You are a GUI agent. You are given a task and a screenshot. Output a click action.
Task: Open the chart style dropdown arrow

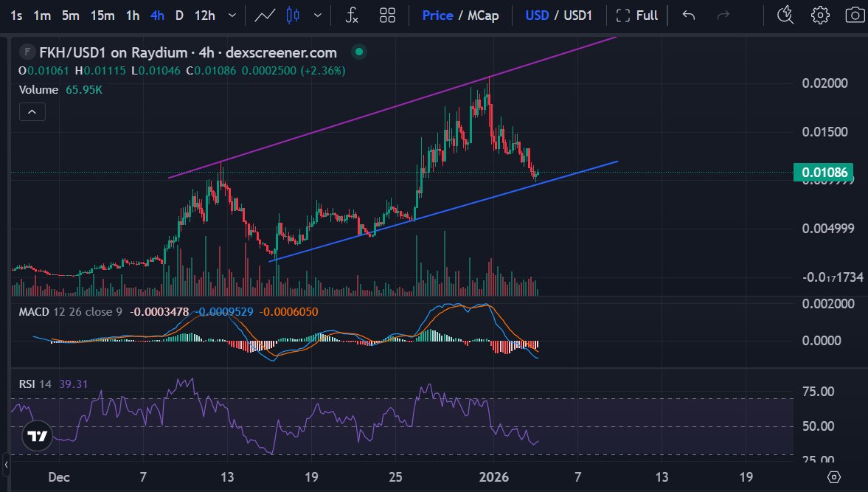(318, 15)
